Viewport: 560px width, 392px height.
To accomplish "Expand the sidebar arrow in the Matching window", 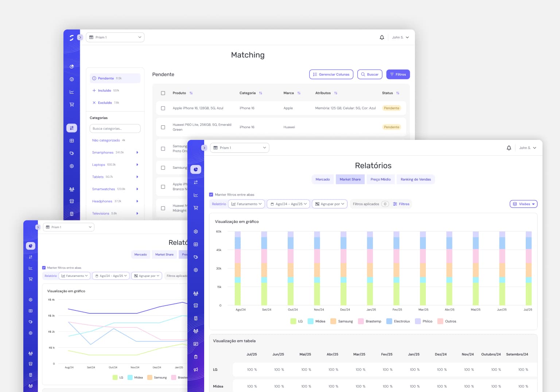I will click(x=80, y=37).
